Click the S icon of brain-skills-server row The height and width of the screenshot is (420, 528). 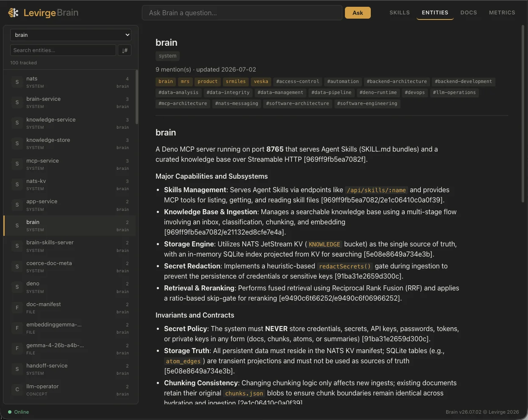pos(17,246)
